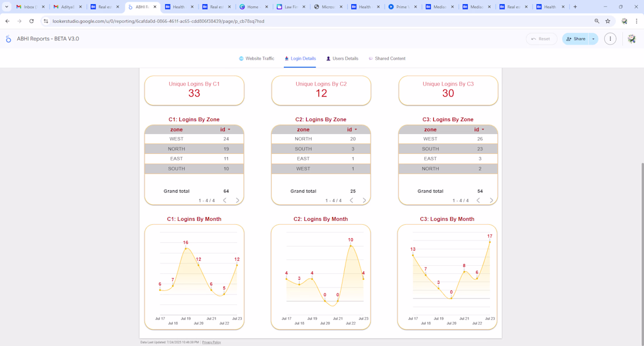
Task: Click the browser forward arrow
Action: pyautogui.click(x=19, y=21)
